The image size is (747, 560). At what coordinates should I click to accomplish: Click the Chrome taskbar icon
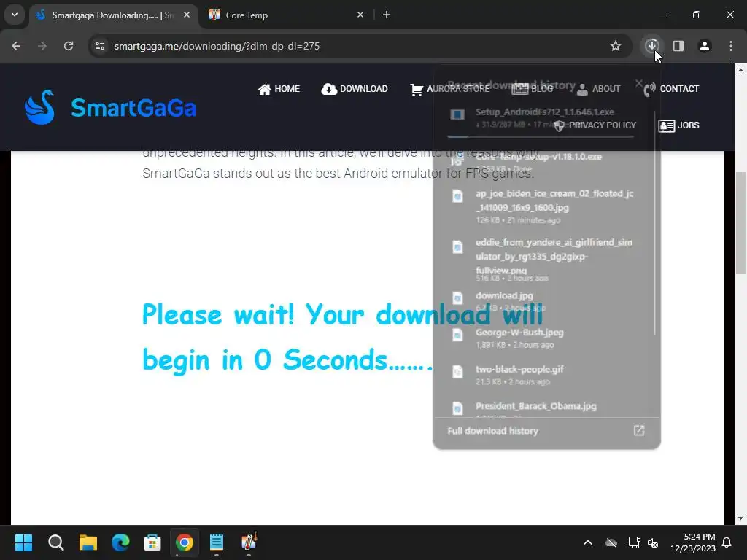185,542
